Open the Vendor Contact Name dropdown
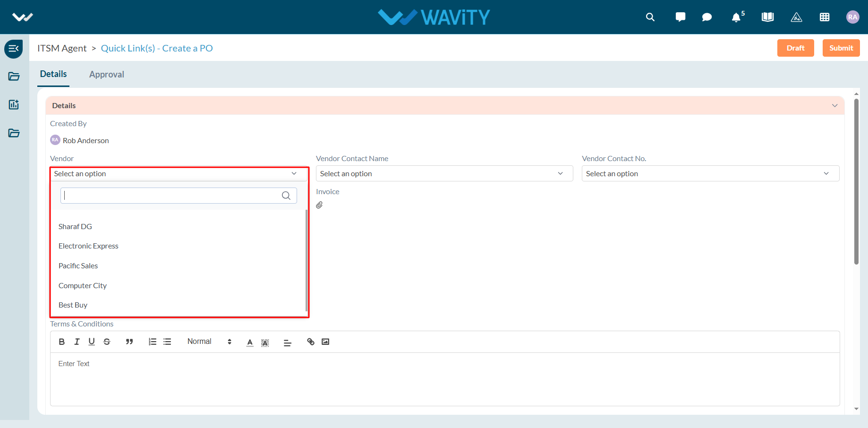 tap(444, 174)
